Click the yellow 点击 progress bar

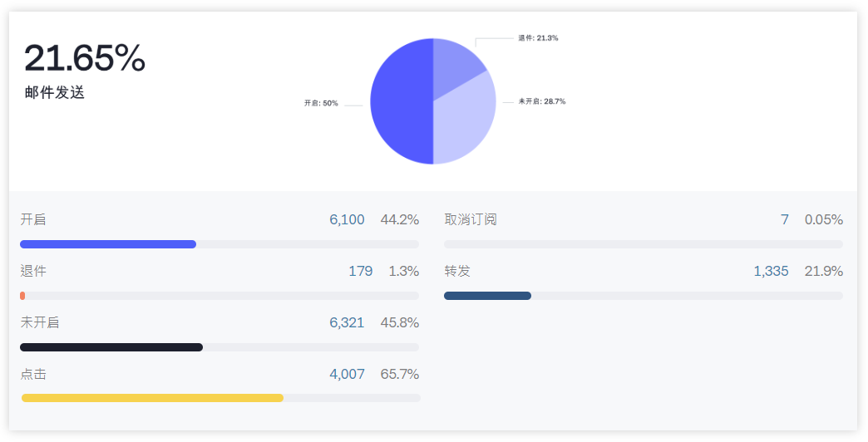152,398
